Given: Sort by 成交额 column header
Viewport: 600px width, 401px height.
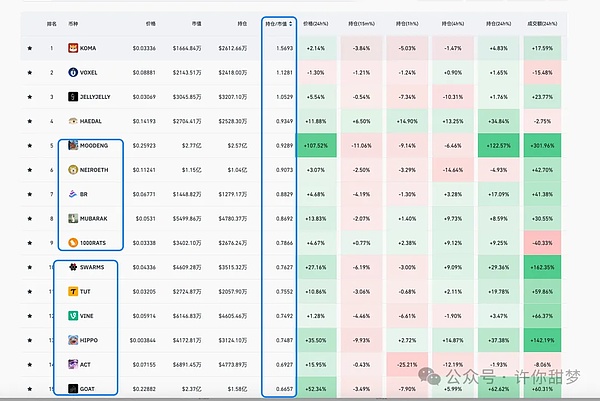Looking at the screenshot, I should point(544,22).
